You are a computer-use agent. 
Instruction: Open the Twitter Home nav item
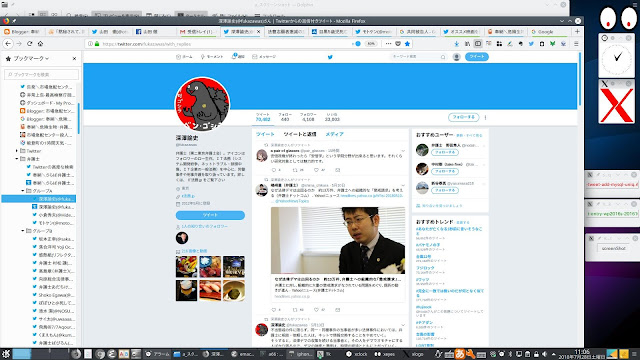pos(184,57)
